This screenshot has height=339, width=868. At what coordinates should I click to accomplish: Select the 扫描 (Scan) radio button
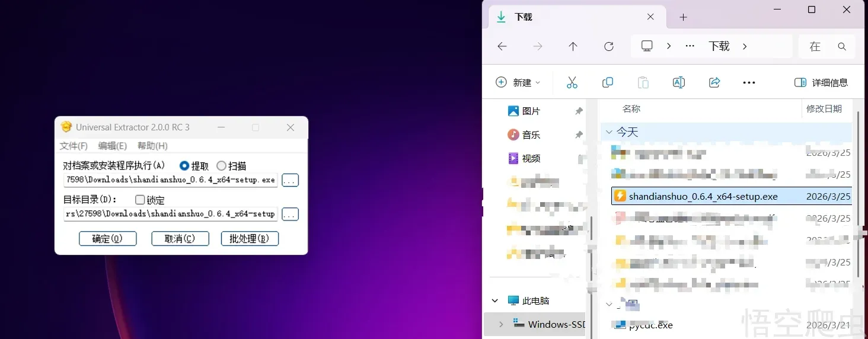pyautogui.click(x=221, y=166)
